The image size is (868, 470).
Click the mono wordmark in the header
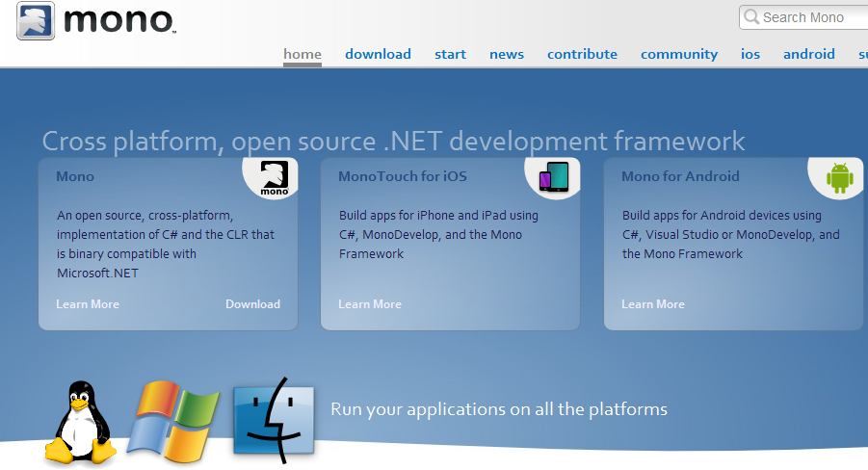(x=119, y=20)
